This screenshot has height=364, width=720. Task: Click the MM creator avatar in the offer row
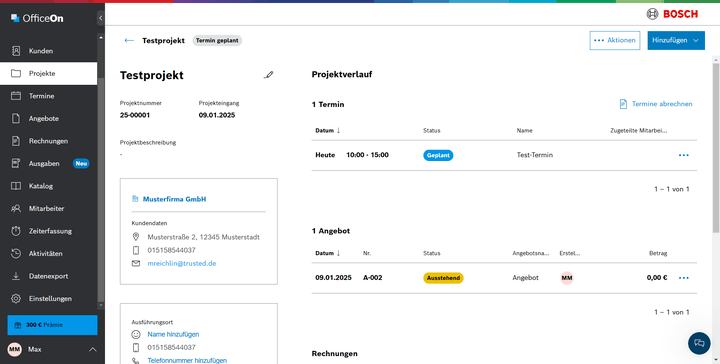tap(567, 278)
